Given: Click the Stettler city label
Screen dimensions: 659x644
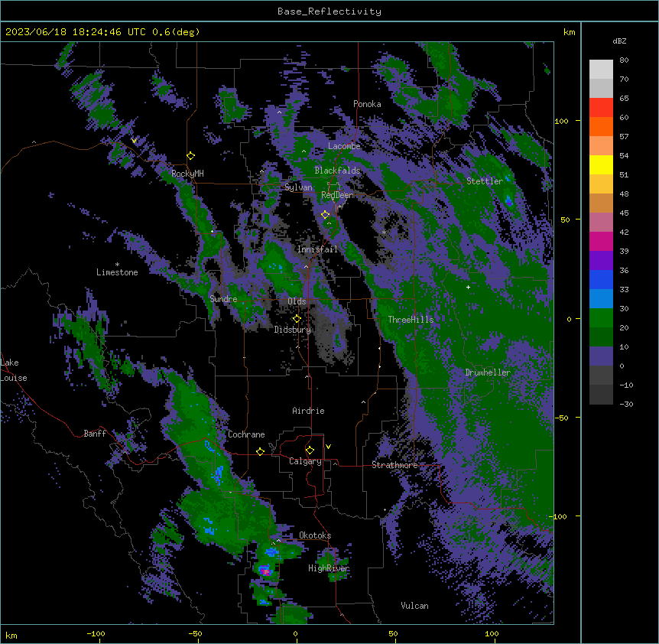Looking at the screenshot, I should (485, 181).
